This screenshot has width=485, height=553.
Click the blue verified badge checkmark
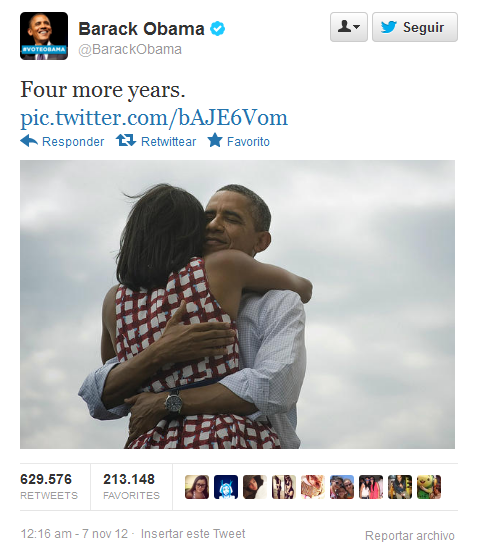(x=218, y=29)
